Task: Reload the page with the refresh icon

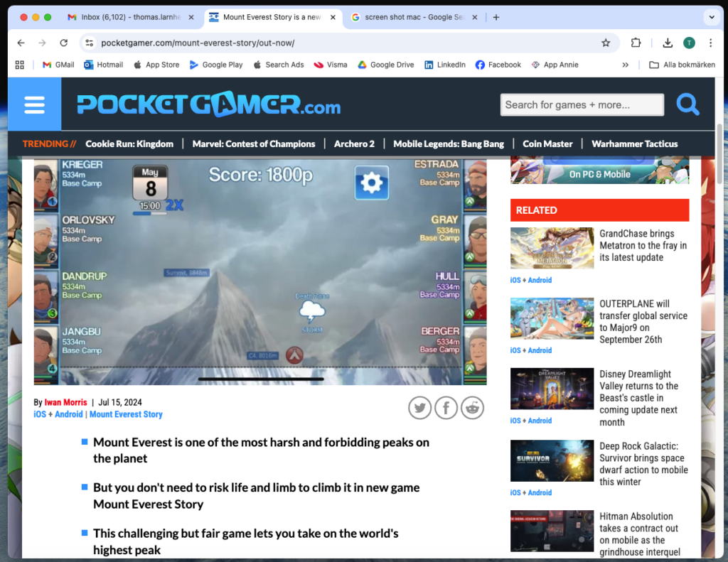Action: 63,43
